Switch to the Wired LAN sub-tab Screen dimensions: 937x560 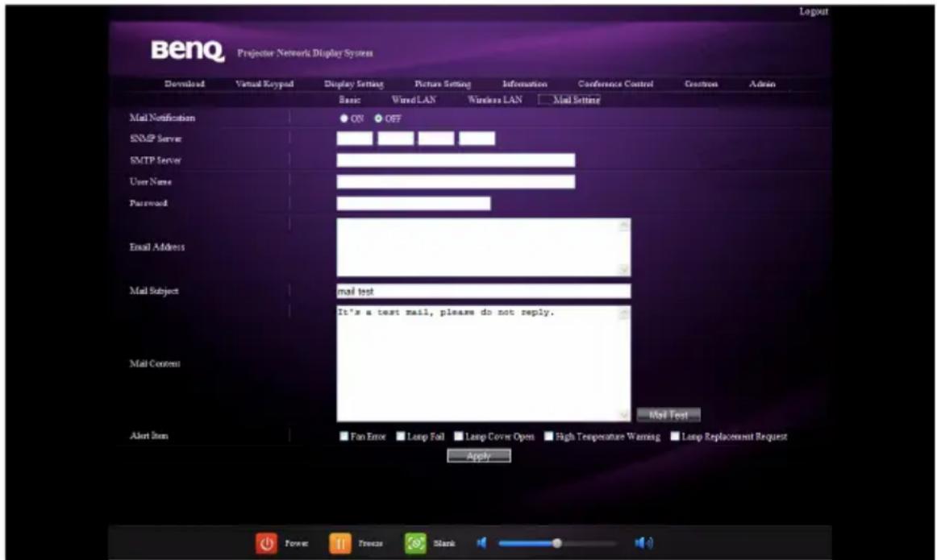[x=414, y=100]
